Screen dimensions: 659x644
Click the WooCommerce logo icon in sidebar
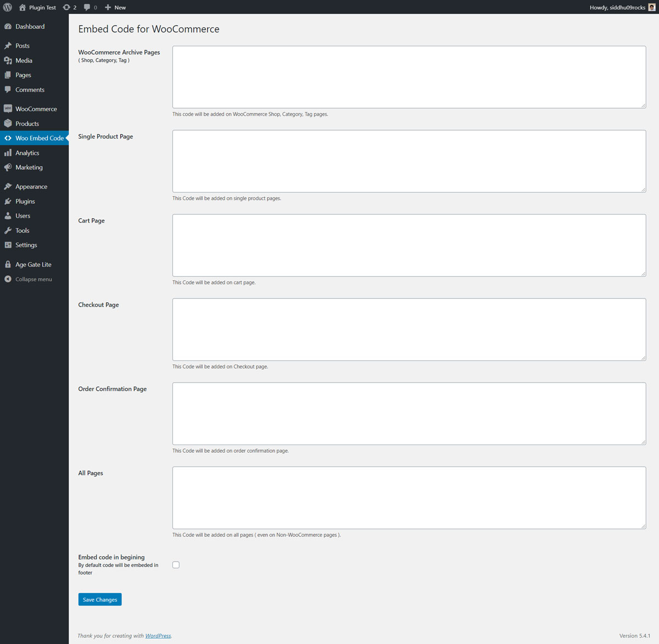coord(8,109)
